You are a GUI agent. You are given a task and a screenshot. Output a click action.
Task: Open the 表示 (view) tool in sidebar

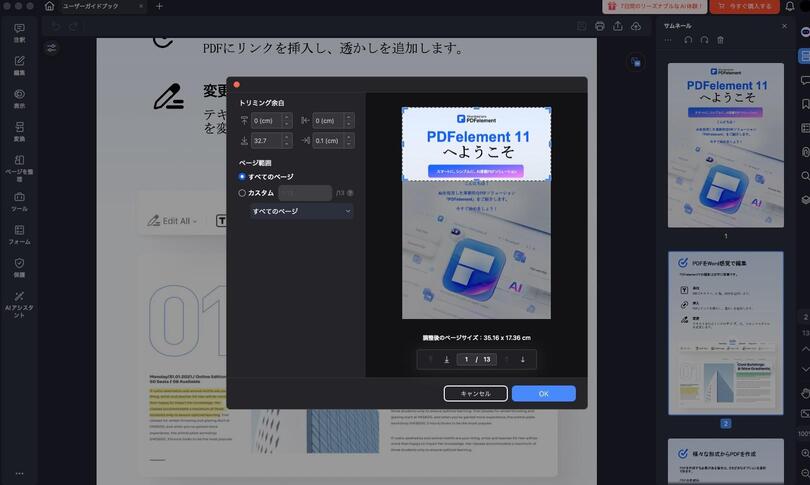coord(19,99)
